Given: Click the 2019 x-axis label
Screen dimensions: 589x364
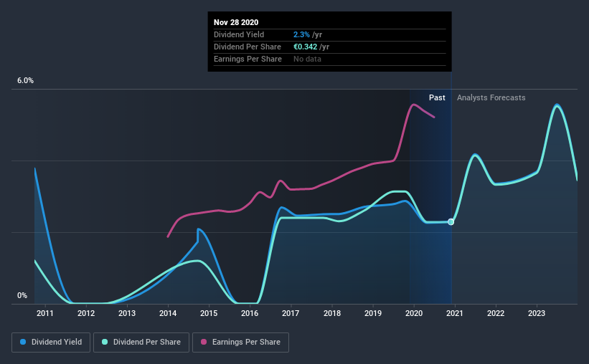Looking at the screenshot, I should 373,313.
